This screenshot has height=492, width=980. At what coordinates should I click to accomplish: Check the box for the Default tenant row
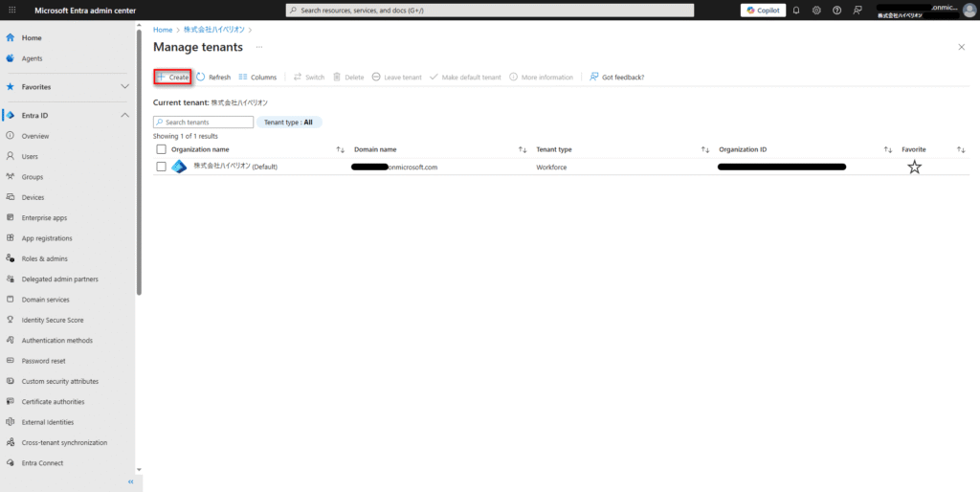[x=161, y=167]
